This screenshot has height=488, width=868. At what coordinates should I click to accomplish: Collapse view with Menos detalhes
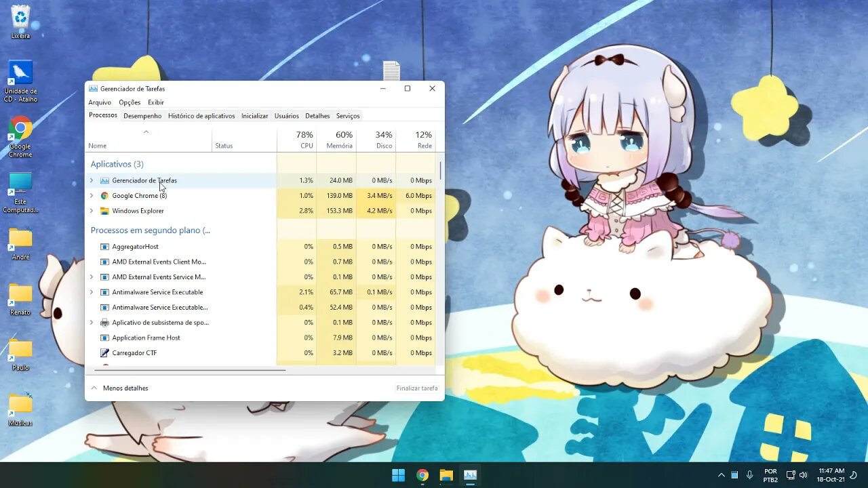pos(119,388)
